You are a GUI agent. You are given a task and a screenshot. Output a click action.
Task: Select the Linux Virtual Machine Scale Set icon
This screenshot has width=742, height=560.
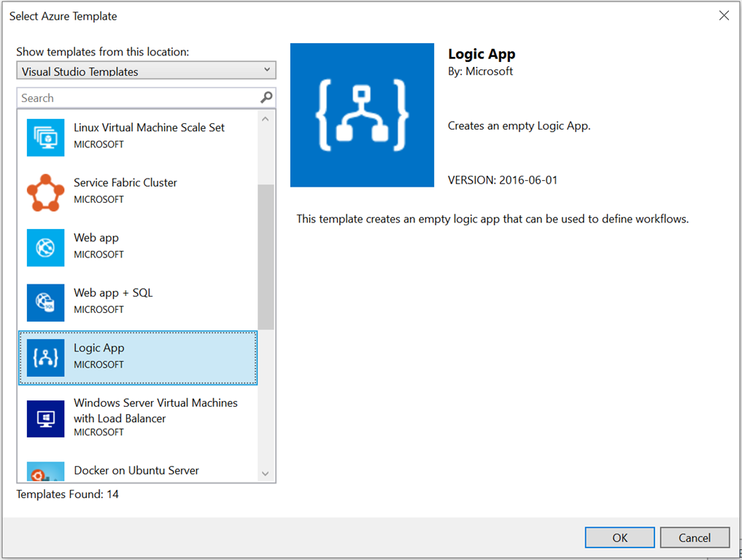(x=45, y=137)
